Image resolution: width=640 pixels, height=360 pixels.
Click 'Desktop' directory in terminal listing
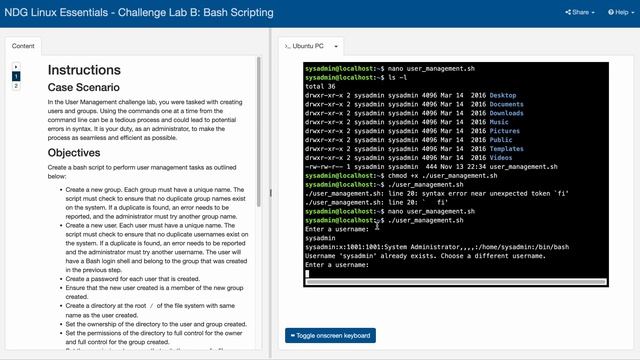click(503, 95)
